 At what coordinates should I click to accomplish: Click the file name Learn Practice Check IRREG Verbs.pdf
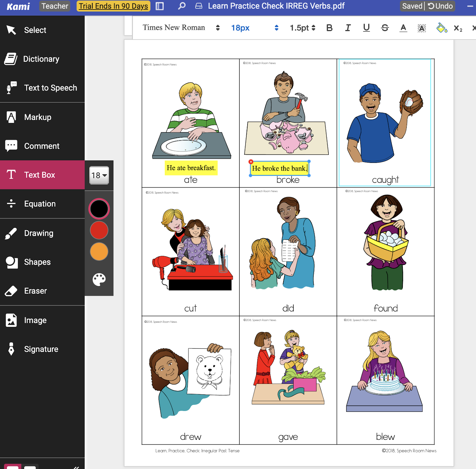click(x=276, y=6)
